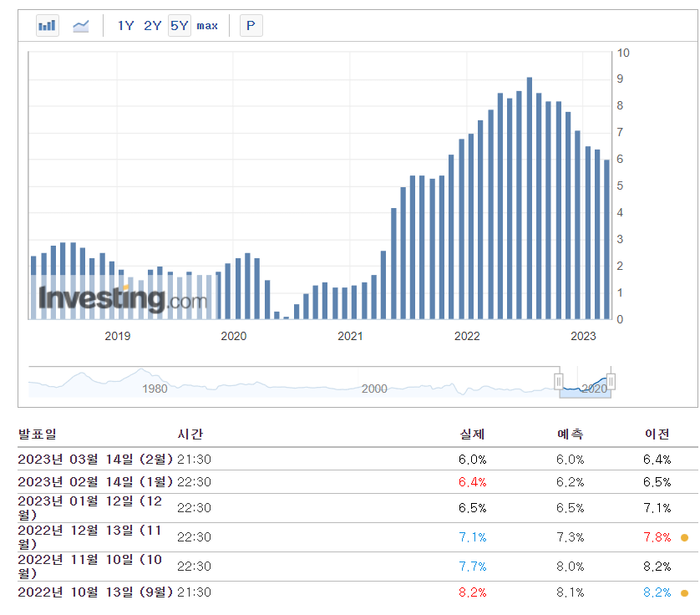The image size is (700, 615).
Task: Grab the right handle of range slider
Action: click(611, 381)
